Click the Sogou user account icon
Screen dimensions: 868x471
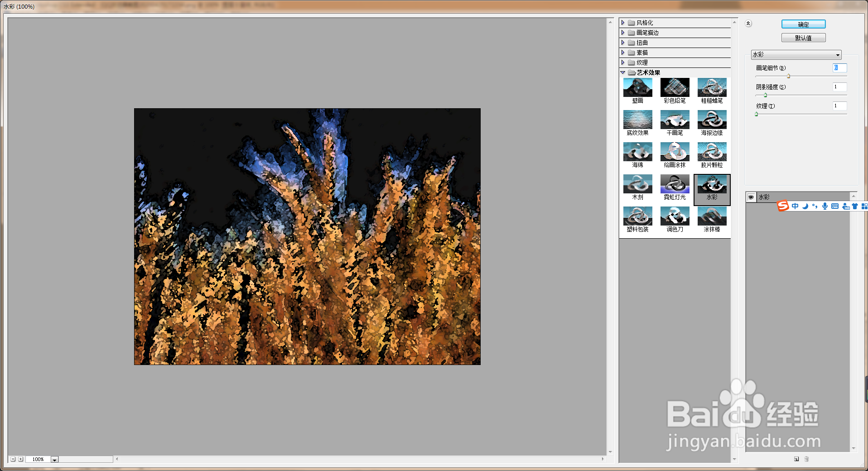coord(845,206)
